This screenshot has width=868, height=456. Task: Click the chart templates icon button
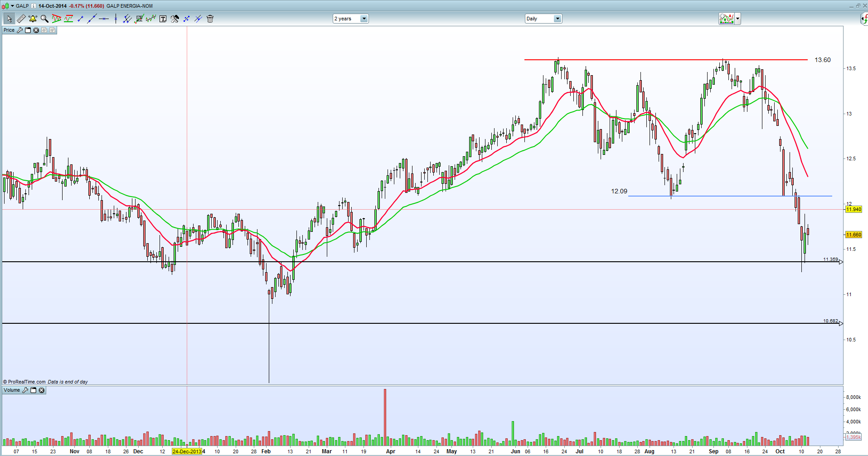(x=727, y=19)
